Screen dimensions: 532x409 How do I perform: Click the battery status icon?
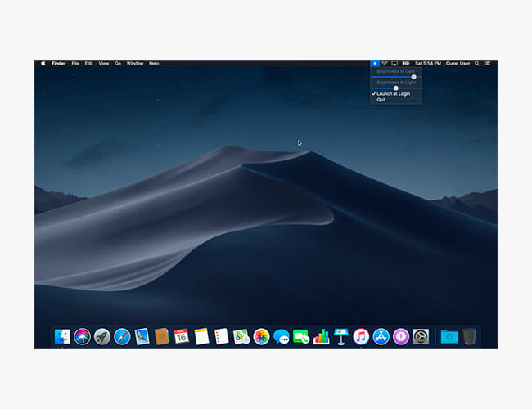pyautogui.click(x=405, y=64)
